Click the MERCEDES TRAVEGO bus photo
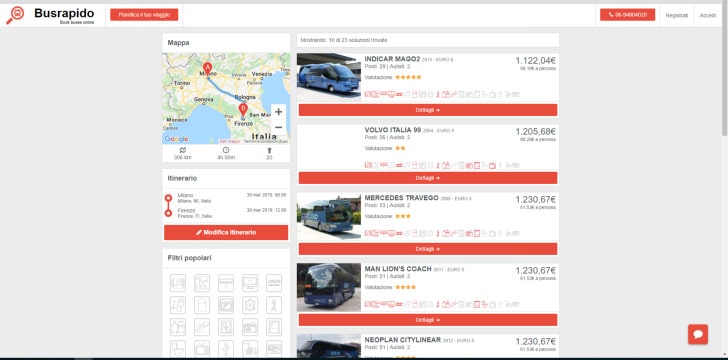The width and height of the screenshot is (728, 360). pyautogui.click(x=329, y=217)
